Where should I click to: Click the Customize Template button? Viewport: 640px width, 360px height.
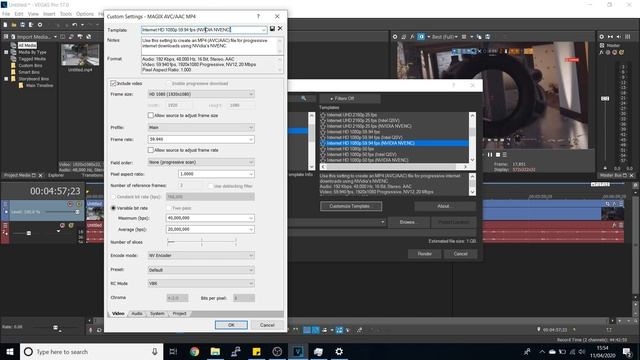pos(351,206)
